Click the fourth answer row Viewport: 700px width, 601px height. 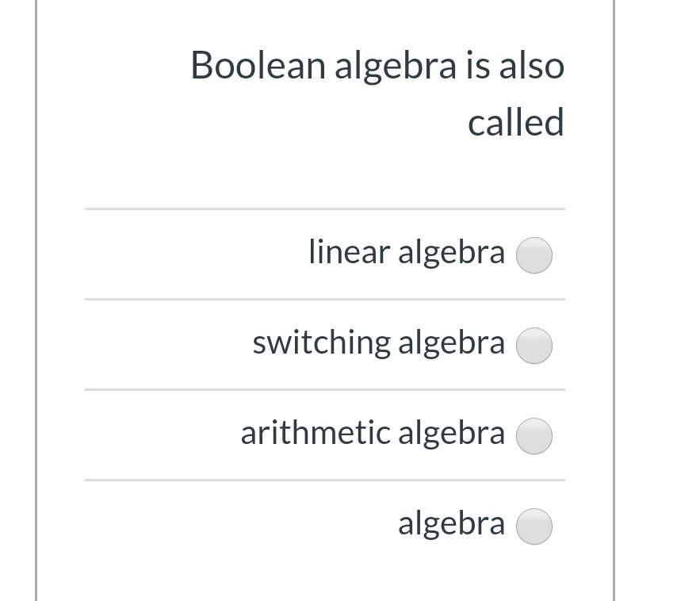click(x=325, y=524)
